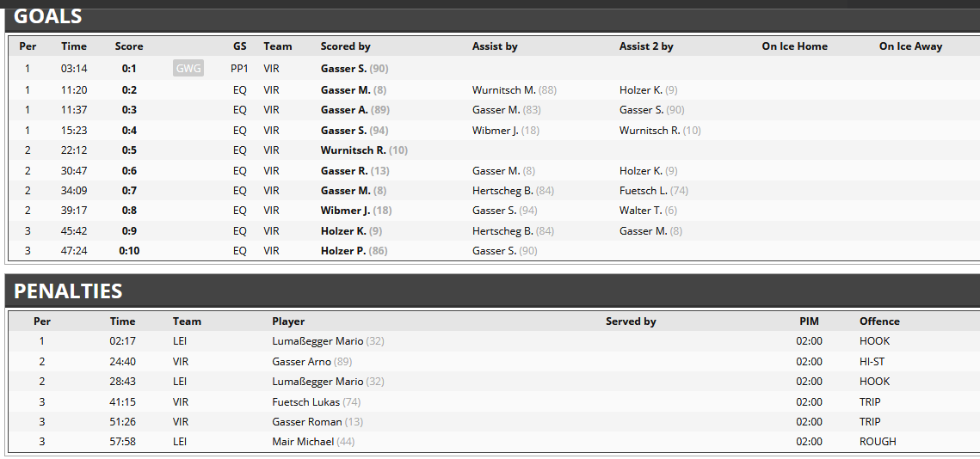Click the GOALS section header
Screen dimensions: 980x459
pyautogui.click(x=47, y=15)
